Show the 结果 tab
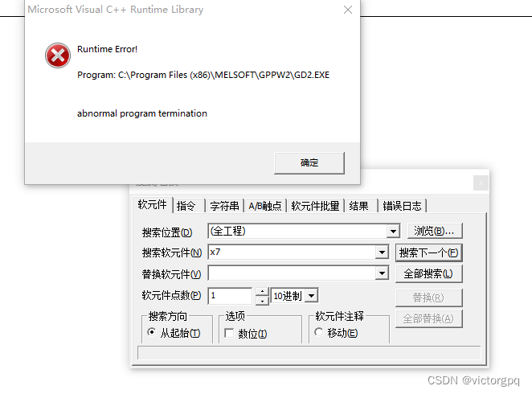Screen dimensions: 532x394 [x=361, y=206]
